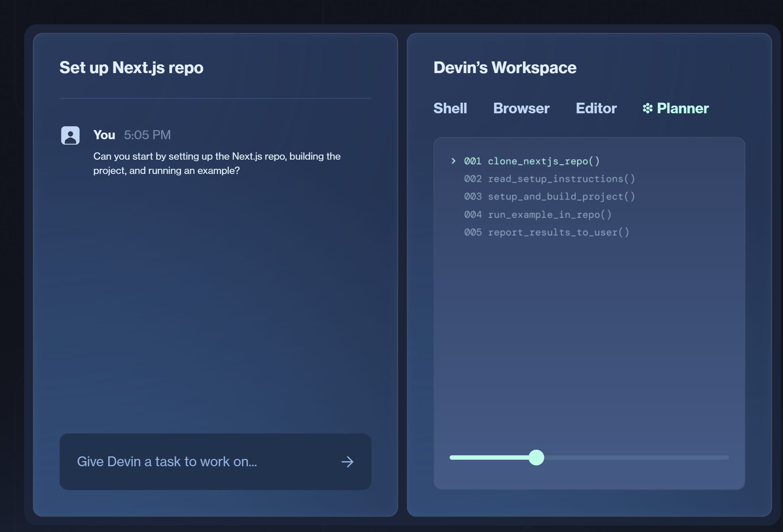783x532 pixels.
Task: Click the 'Set up Next.js repo' title
Action: click(x=131, y=68)
